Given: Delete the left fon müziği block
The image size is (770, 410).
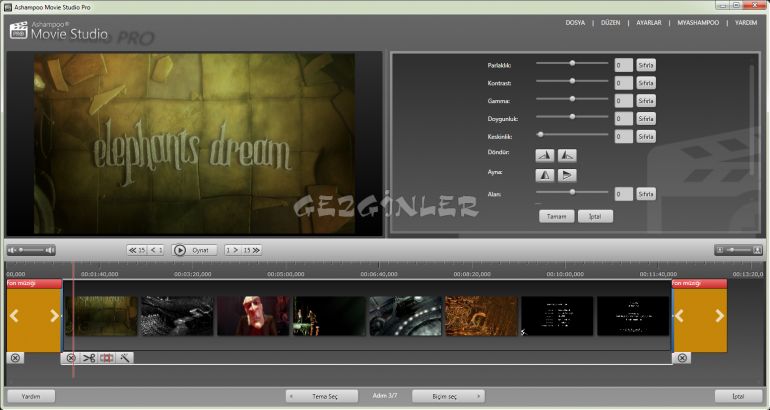Looking at the screenshot, I should pyautogui.click(x=15, y=358).
